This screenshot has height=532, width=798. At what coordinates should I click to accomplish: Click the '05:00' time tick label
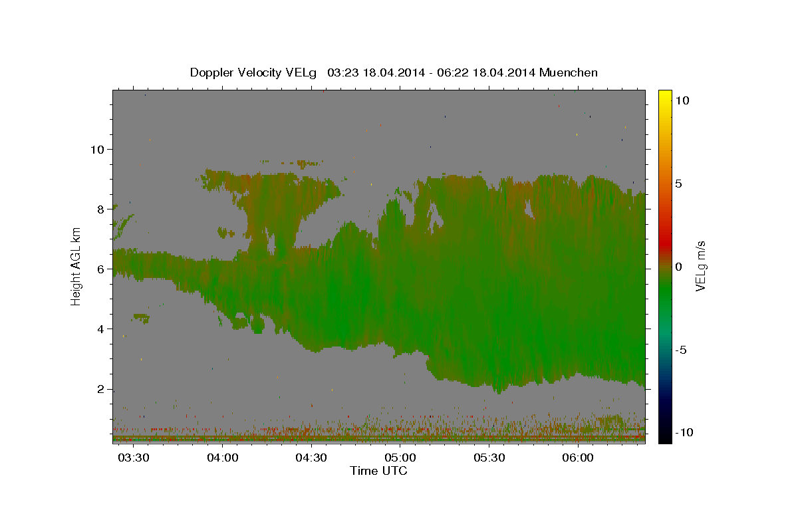click(x=400, y=458)
